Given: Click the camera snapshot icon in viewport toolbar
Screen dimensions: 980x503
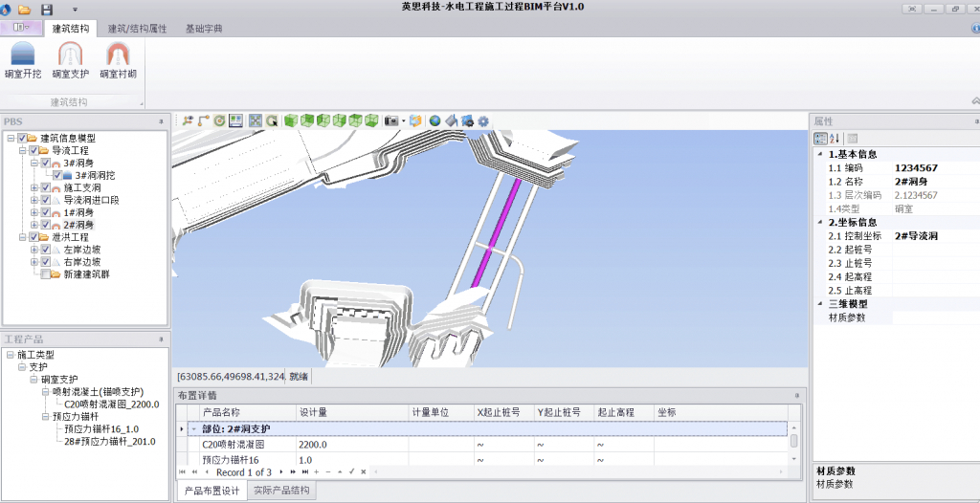Looking at the screenshot, I should click(x=390, y=121).
